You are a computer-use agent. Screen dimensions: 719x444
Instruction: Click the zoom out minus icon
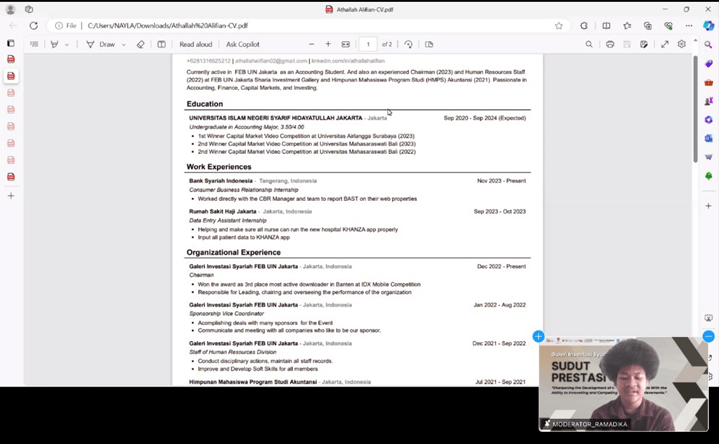pyautogui.click(x=312, y=44)
